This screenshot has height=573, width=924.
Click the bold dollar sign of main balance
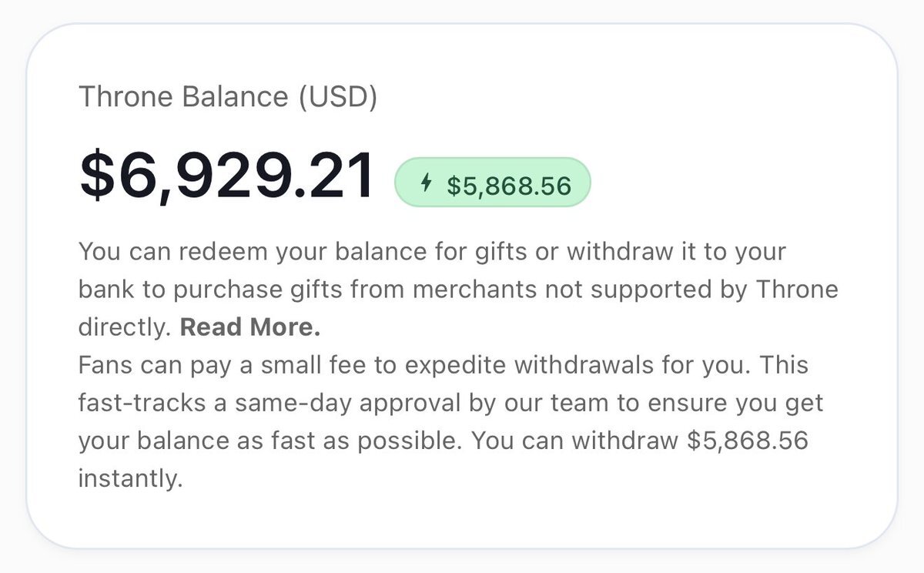(98, 176)
